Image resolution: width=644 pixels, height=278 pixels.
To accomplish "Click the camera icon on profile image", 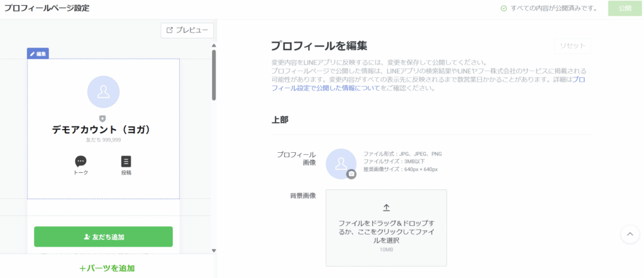I will pyautogui.click(x=352, y=174).
